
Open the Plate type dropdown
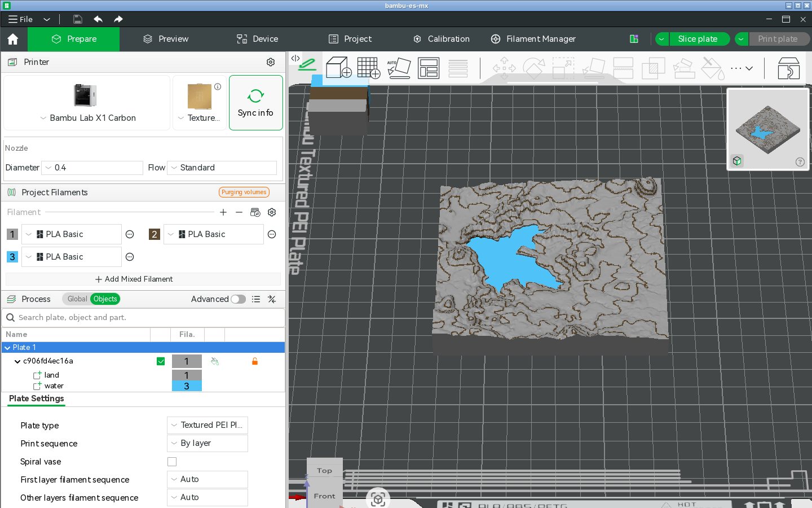(x=208, y=425)
